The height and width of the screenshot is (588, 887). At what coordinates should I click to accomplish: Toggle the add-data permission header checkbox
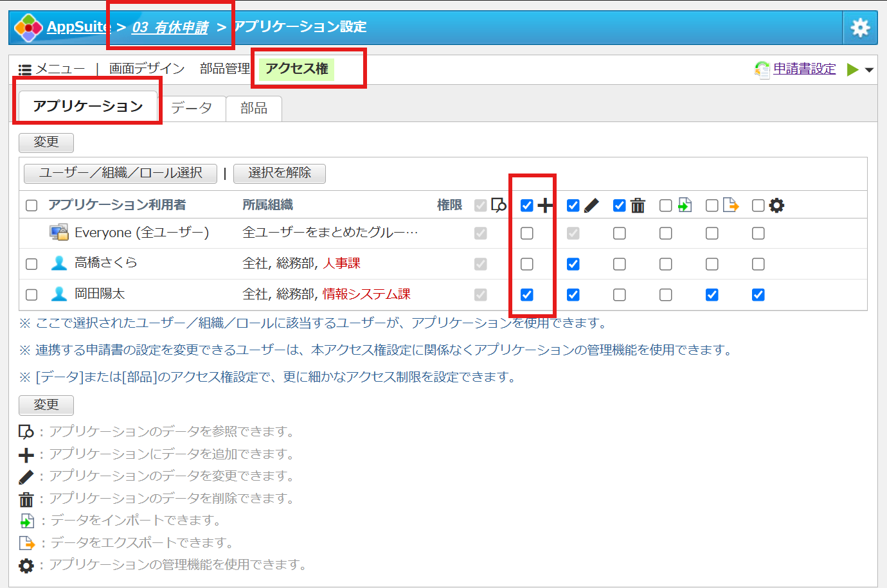coord(526,206)
